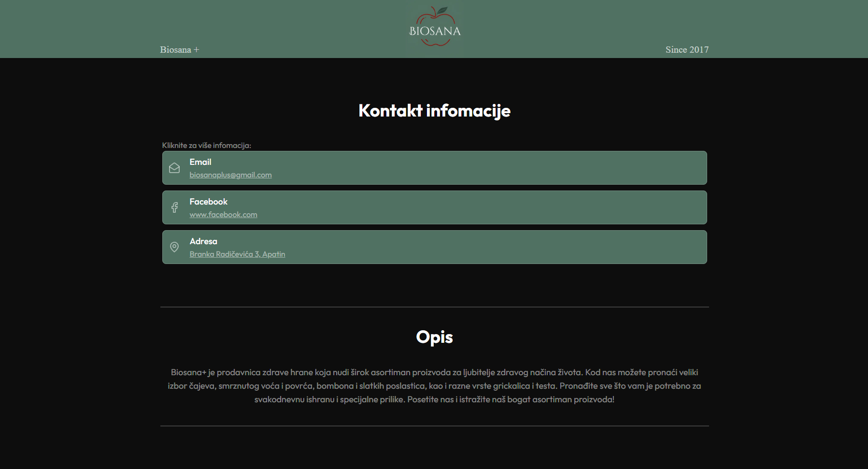The height and width of the screenshot is (469, 868).
Task: Open the biosanaplus@gmail.com email link
Action: click(230, 175)
